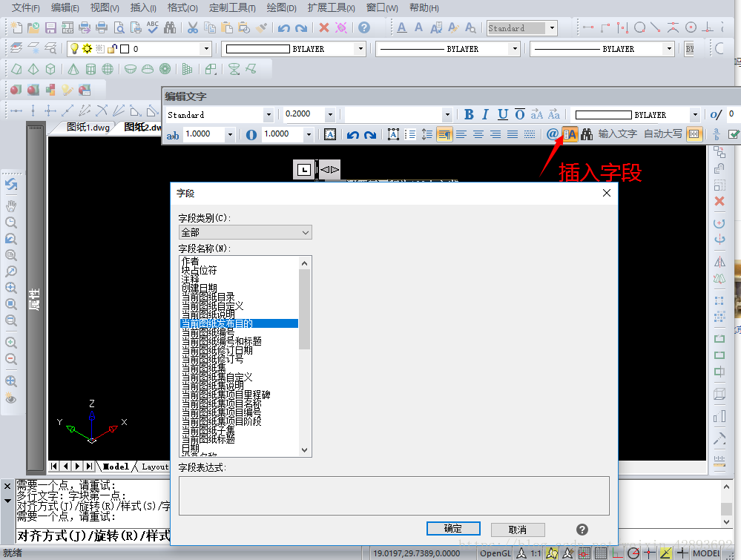Click the field list scrollbar down arrow

(x=304, y=450)
